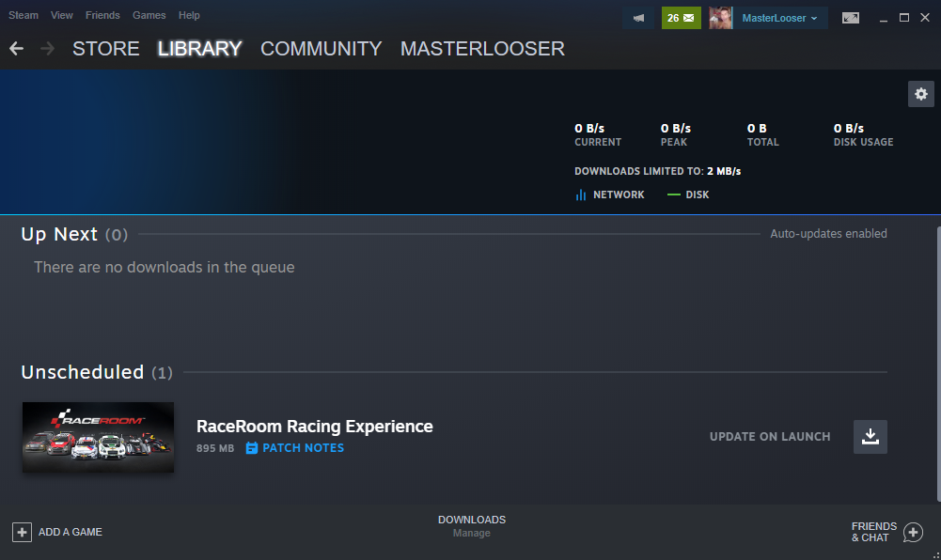Viewport: 941px width, 560px height.
Task: Go to the LIBRARY tab
Action: 199,49
